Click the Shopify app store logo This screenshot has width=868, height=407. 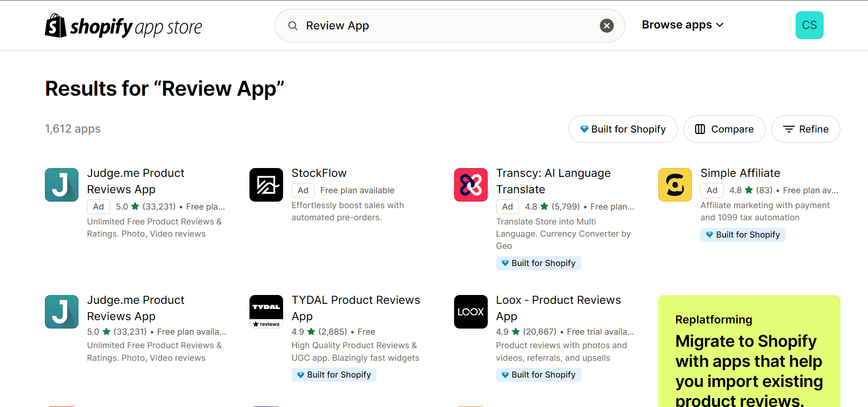(123, 26)
